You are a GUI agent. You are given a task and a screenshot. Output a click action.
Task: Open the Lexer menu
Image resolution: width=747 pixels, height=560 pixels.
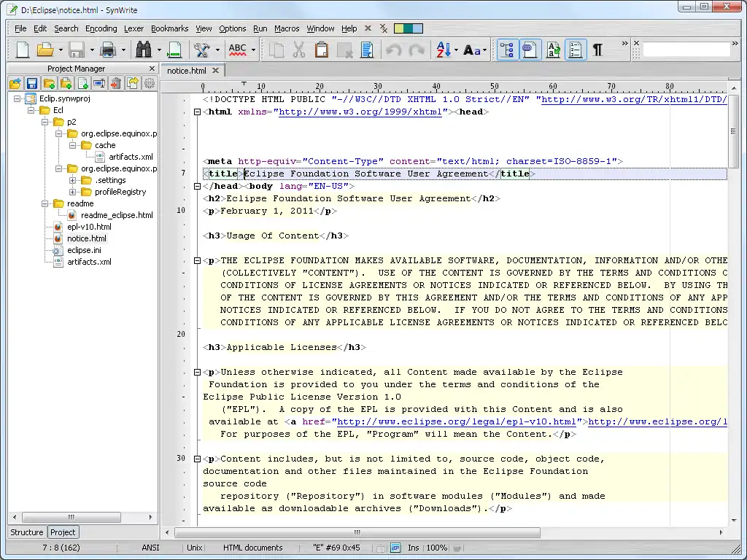(133, 28)
